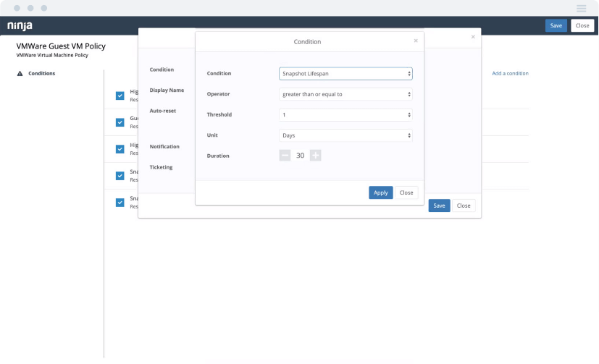Click Apply in the Condition dialog
Image resolution: width=599 pixels, height=364 pixels.
(x=380, y=192)
